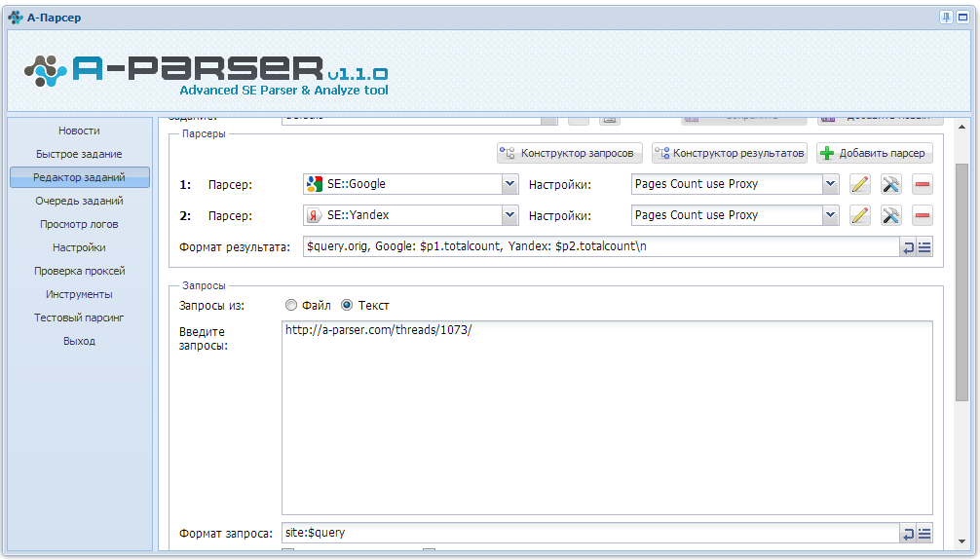
Task: Expand the SE::Yandex parser dropdown
Action: [510, 215]
